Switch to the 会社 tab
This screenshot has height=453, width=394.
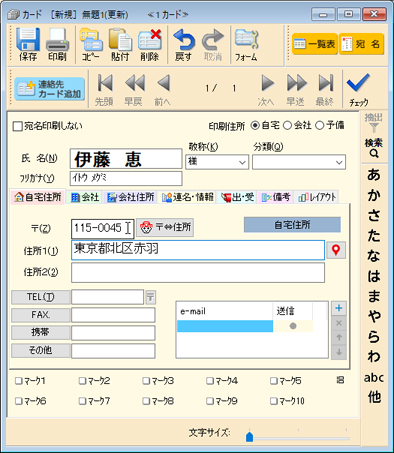point(85,197)
